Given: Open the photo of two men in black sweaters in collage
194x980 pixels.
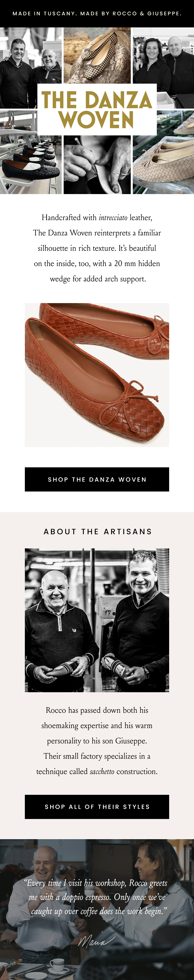Looking at the screenshot, I should 31,68.
